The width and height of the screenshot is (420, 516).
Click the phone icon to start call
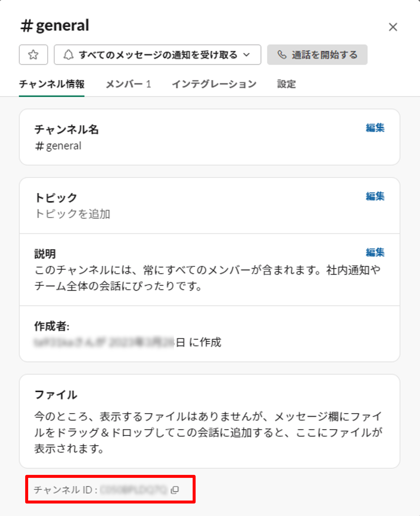click(282, 55)
